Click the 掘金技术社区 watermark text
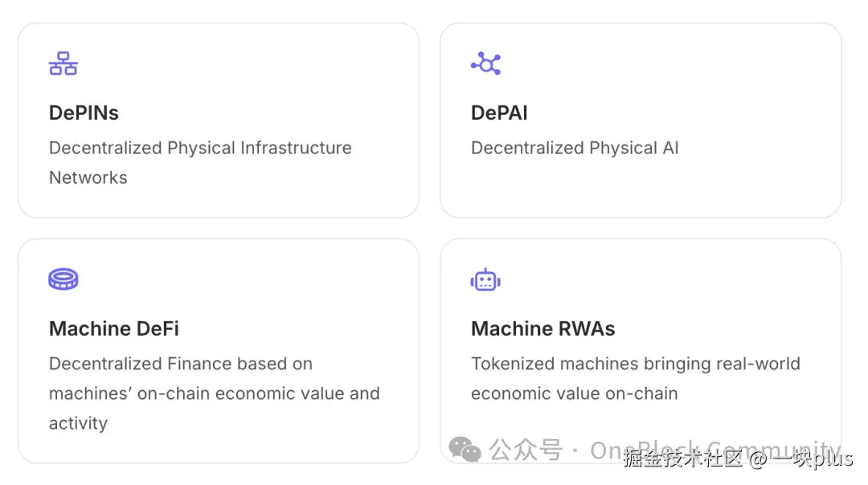The height and width of the screenshot is (485, 868). [682, 459]
